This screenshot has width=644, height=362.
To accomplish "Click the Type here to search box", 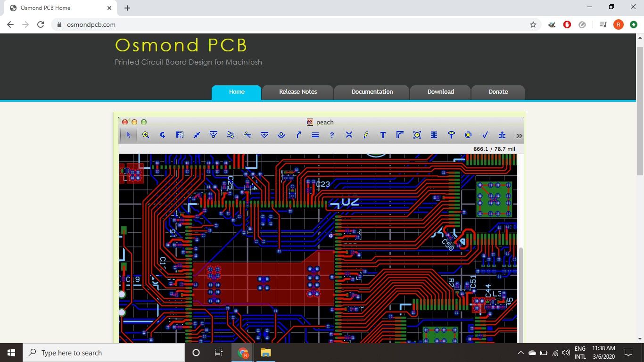I will point(104,353).
